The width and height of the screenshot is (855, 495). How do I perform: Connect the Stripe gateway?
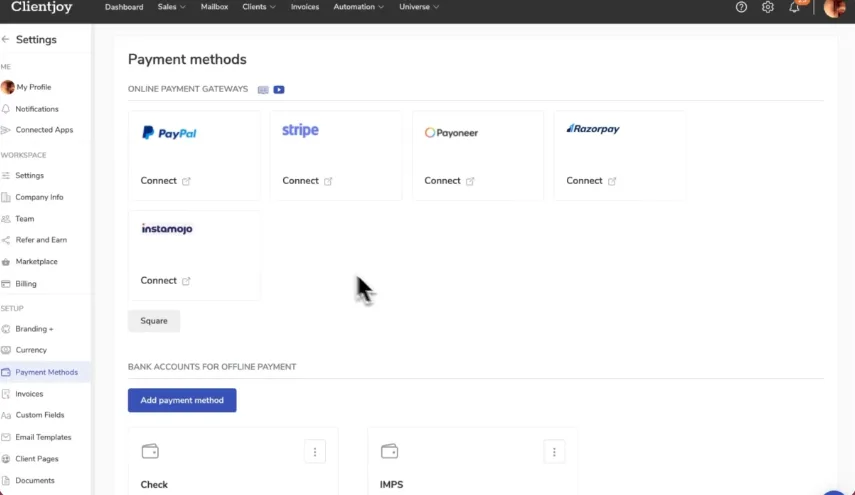pyautogui.click(x=300, y=180)
